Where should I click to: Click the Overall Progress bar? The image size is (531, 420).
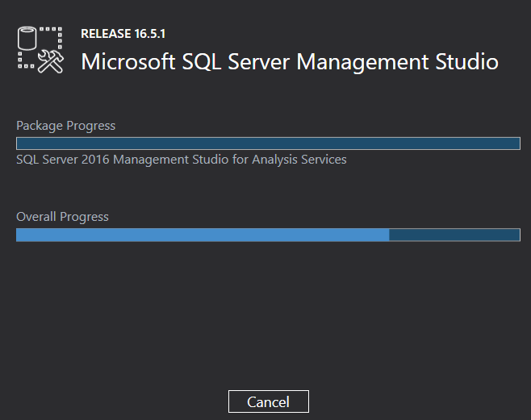click(268, 235)
